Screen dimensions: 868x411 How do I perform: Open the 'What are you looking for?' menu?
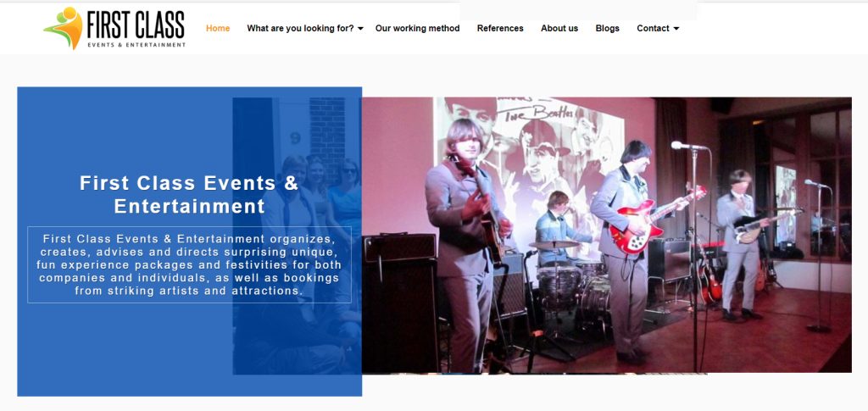pyautogui.click(x=300, y=28)
